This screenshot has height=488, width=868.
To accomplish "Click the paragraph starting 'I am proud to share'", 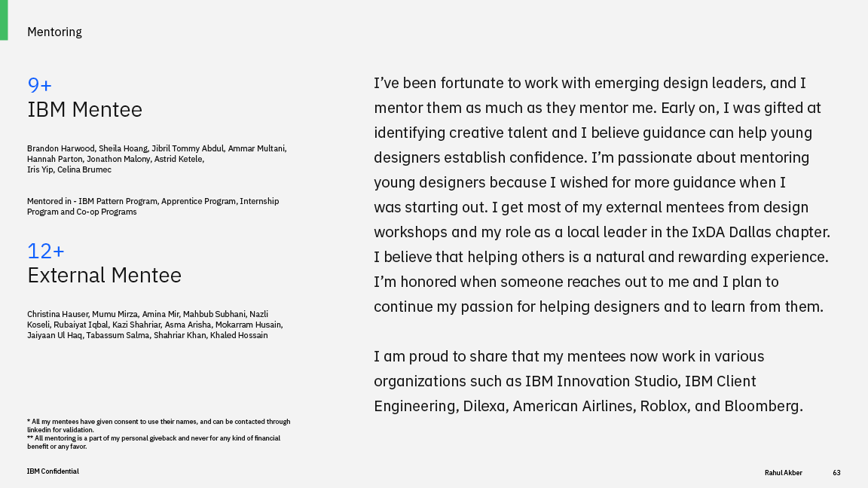I will [x=588, y=381].
